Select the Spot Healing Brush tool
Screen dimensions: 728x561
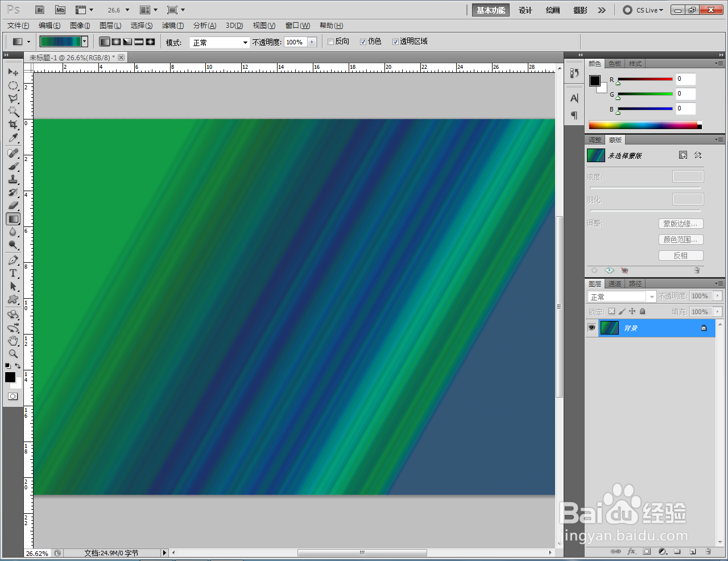click(x=13, y=153)
